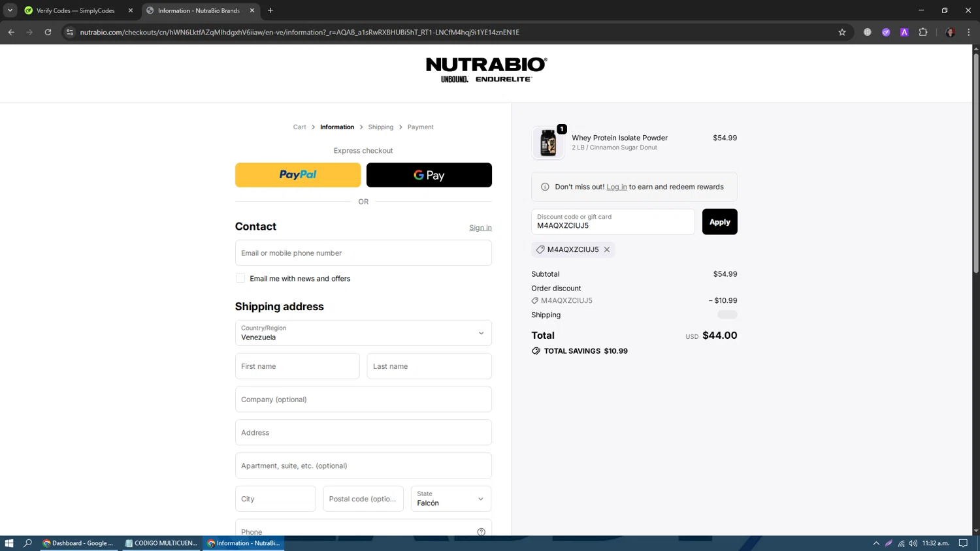Open the globe extension icon
Viewport: 980px width, 551px height.
coord(868,32)
